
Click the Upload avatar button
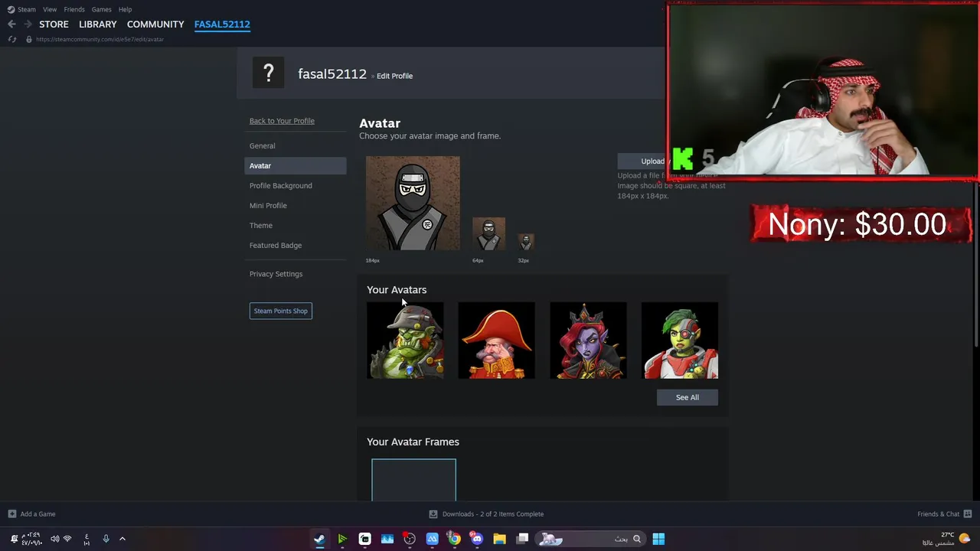pyautogui.click(x=642, y=161)
